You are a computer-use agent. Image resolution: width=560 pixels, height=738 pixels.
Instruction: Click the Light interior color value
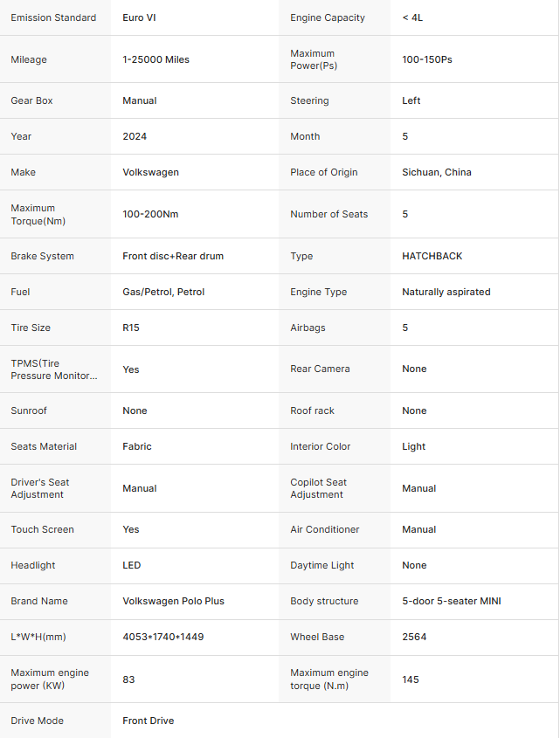[x=413, y=446]
